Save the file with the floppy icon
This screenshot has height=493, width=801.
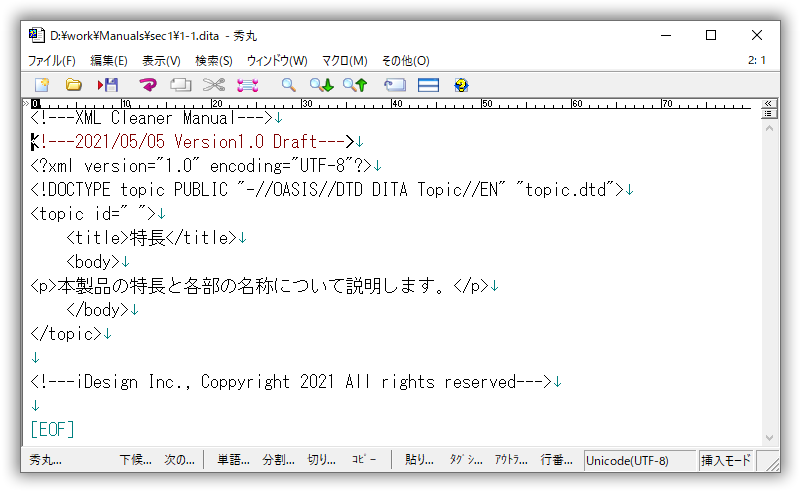tap(108, 85)
